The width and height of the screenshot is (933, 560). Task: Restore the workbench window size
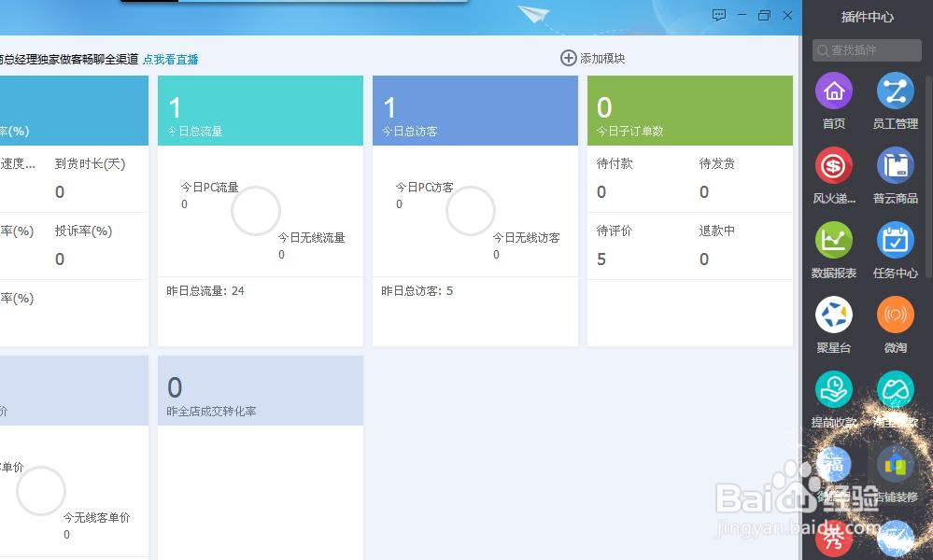click(x=764, y=16)
